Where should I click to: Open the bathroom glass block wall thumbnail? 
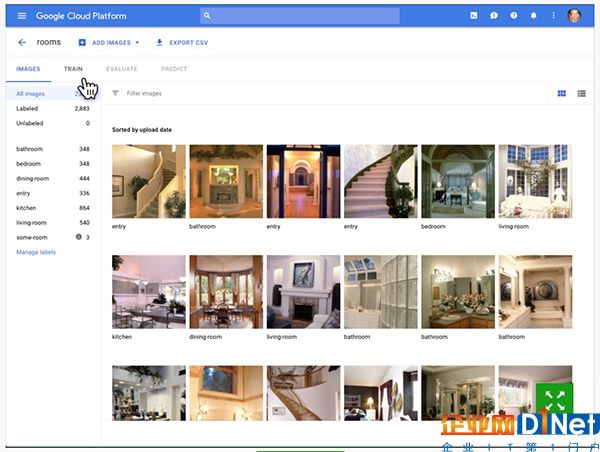click(381, 292)
